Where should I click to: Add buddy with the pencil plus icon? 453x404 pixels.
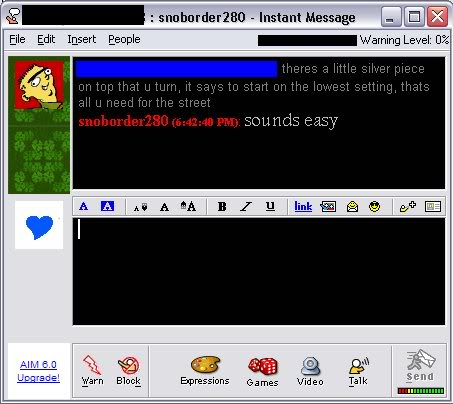click(x=408, y=207)
